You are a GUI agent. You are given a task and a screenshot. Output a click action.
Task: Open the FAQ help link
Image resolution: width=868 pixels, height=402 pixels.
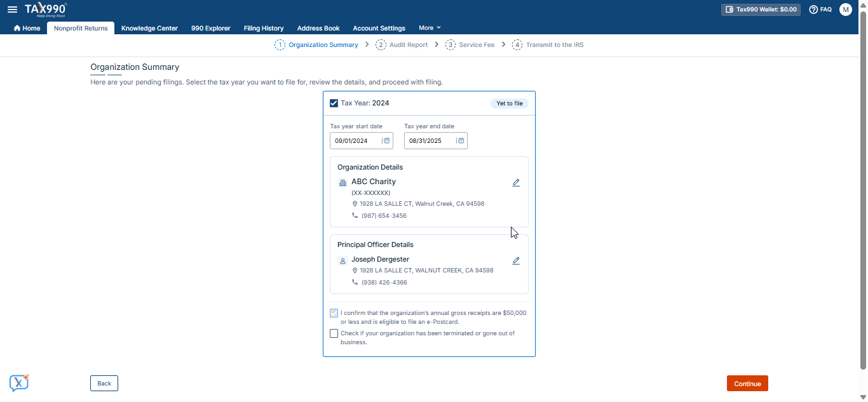(820, 10)
